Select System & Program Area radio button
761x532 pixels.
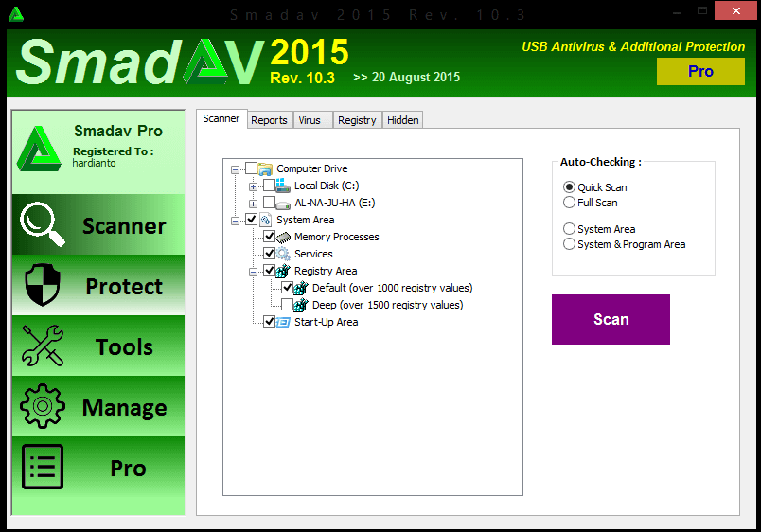point(569,243)
